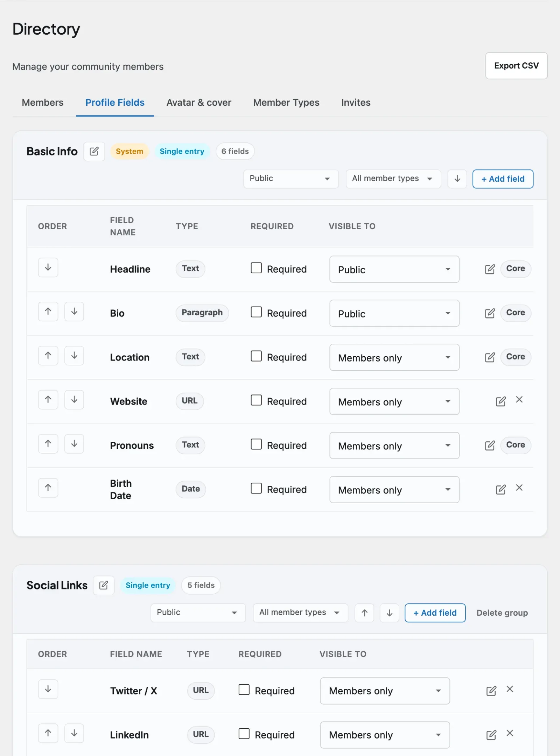Mark Twitter / X as required

(244, 690)
